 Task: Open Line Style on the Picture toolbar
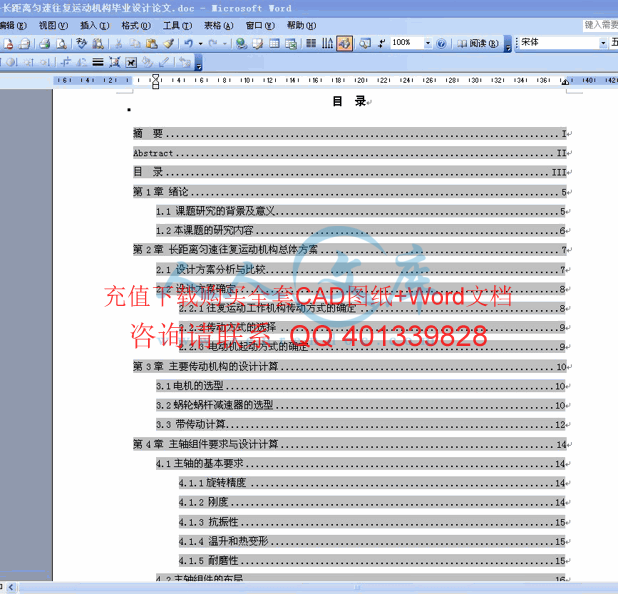(x=98, y=62)
